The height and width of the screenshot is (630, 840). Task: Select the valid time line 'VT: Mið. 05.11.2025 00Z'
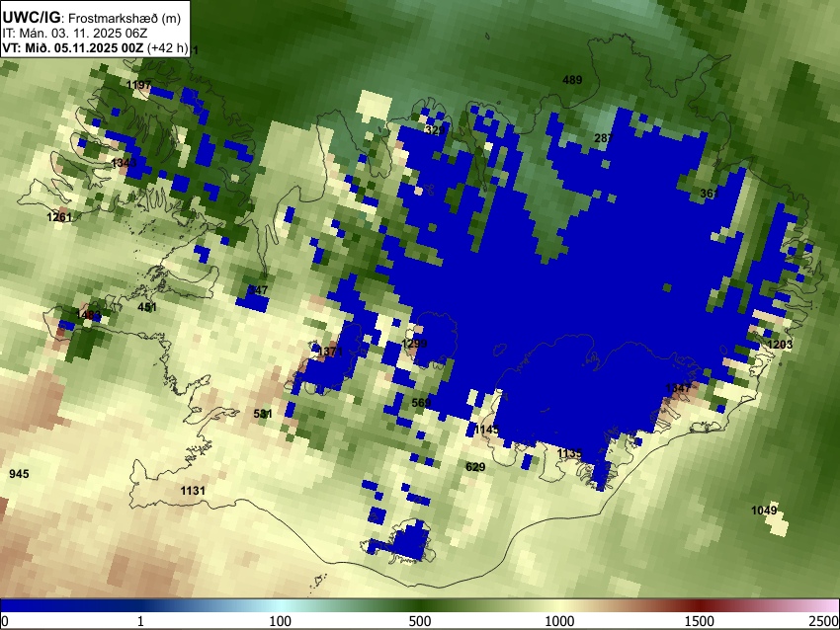[73, 47]
